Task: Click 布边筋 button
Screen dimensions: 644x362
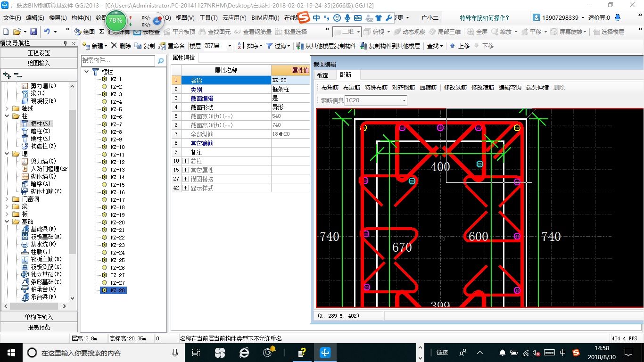Action: [x=352, y=88]
